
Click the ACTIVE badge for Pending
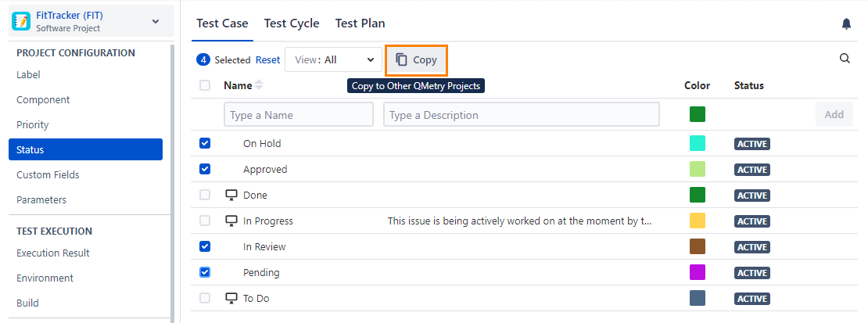pos(752,273)
